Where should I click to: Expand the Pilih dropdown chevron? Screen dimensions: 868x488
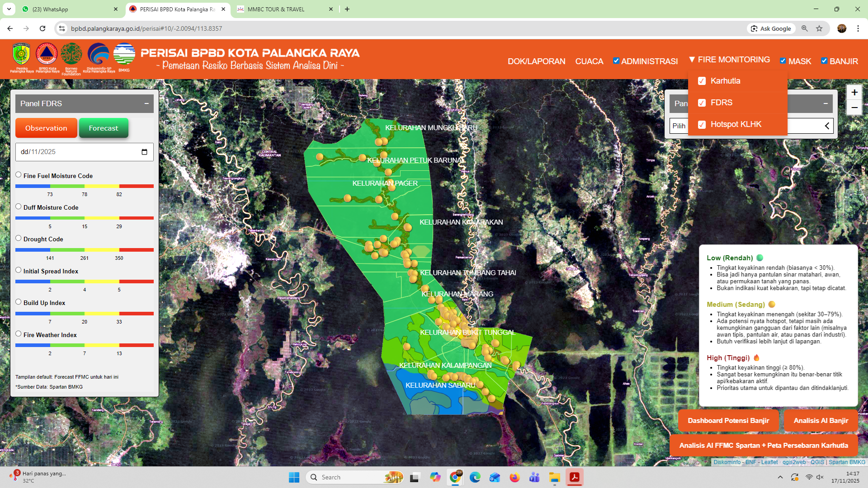pyautogui.click(x=826, y=126)
